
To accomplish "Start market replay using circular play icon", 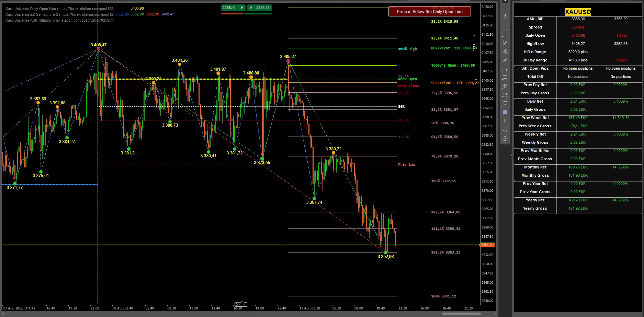I will pos(505,138).
